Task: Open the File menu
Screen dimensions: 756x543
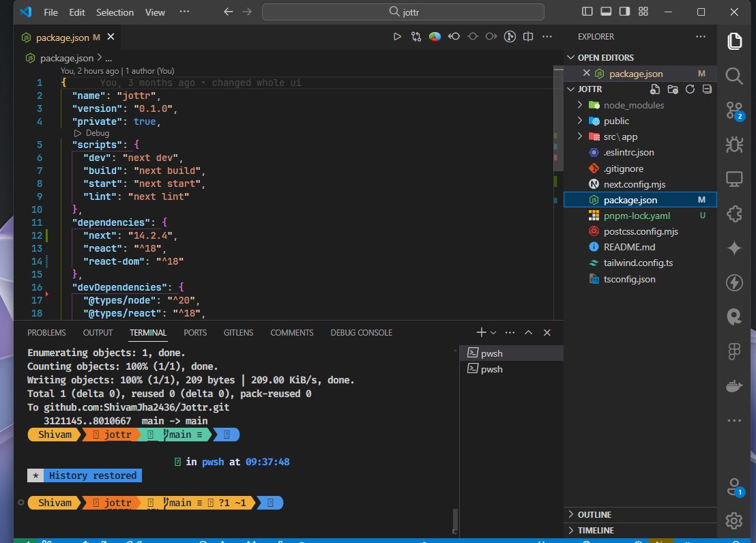Action: (x=50, y=12)
